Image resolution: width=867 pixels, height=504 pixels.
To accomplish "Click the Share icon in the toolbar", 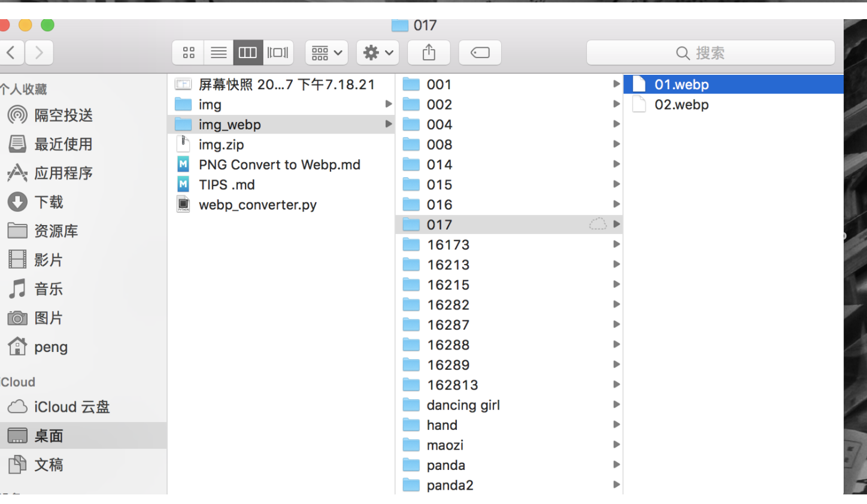I will [x=428, y=52].
